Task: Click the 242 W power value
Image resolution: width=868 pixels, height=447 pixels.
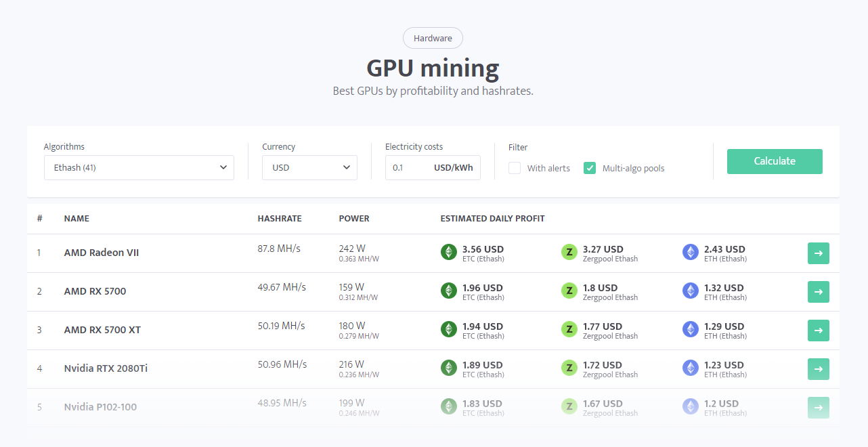Action: coord(352,249)
